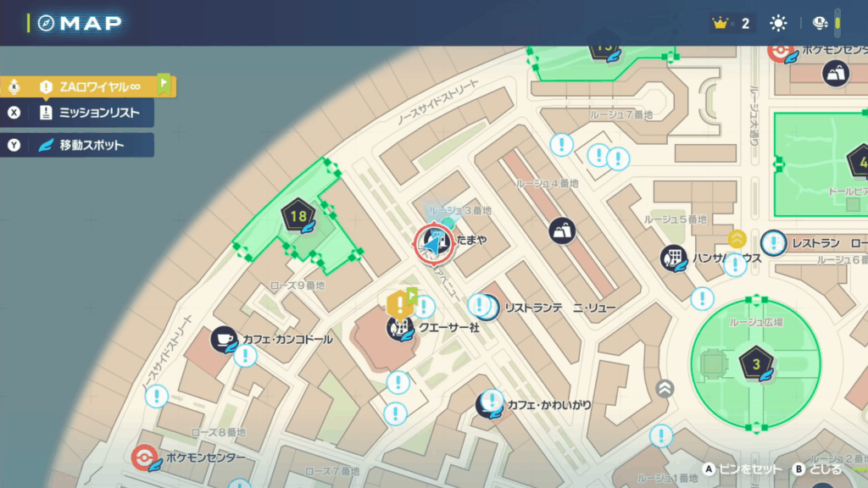Open the ミッションリスト menu
Viewport: 868px width, 488px height.
click(x=77, y=113)
